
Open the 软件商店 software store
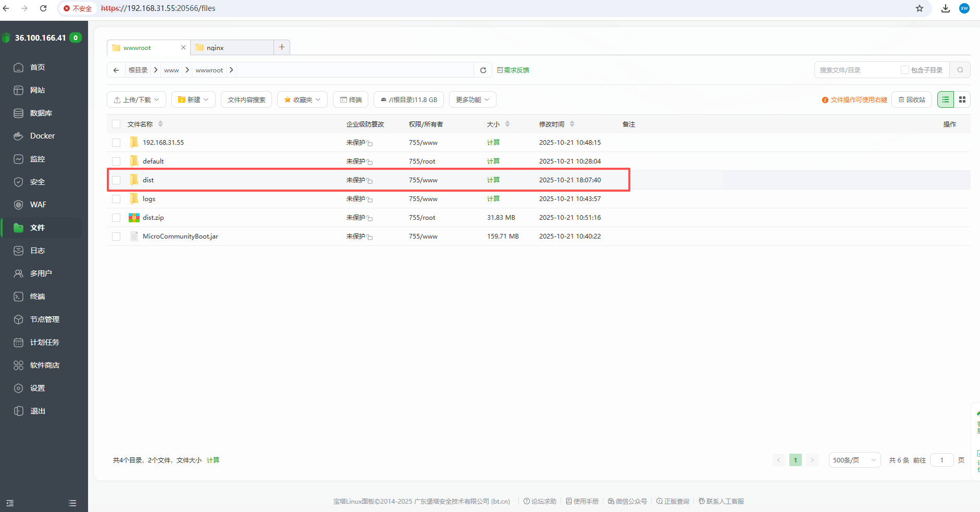tap(45, 365)
